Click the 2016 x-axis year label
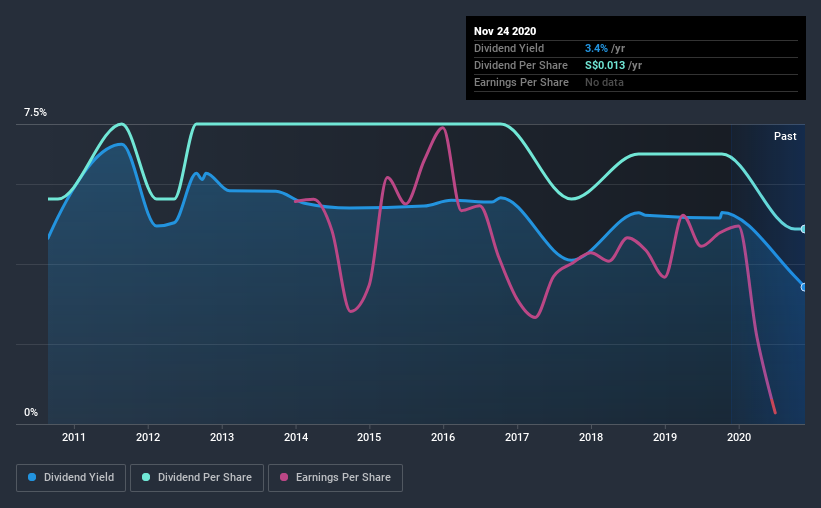Image resolution: width=821 pixels, height=508 pixels. pos(443,437)
